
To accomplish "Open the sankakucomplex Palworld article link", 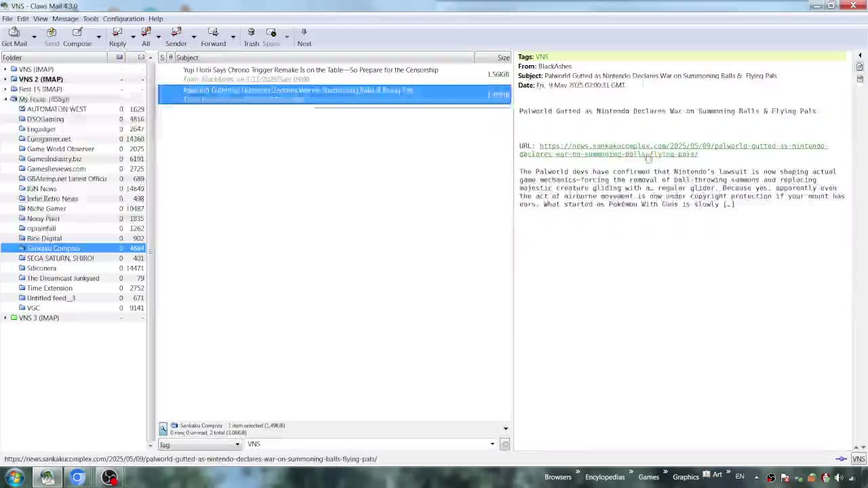I will (x=673, y=150).
